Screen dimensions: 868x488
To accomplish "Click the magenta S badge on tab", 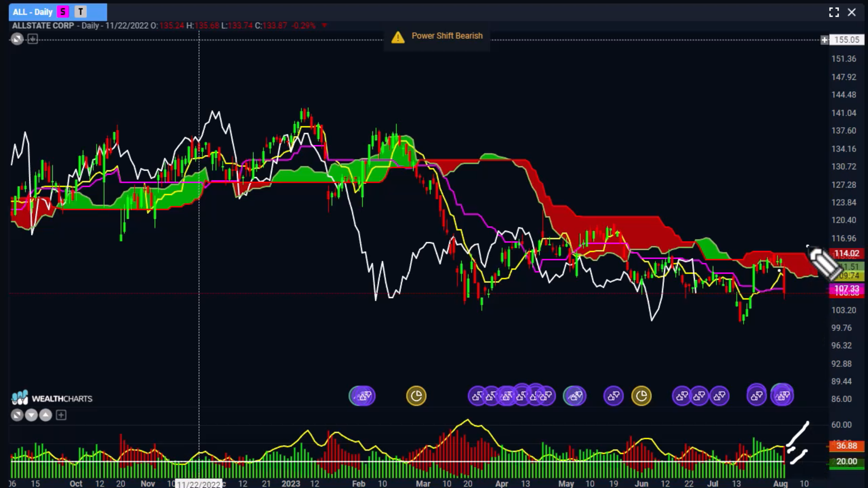I will coord(63,12).
